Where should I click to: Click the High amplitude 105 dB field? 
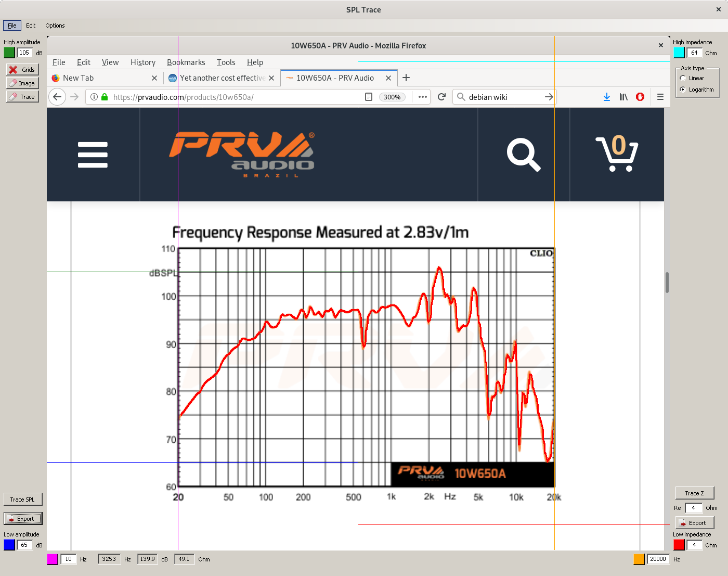[24, 53]
